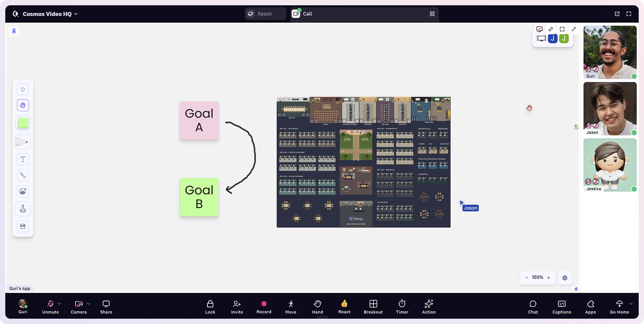The width and height of the screenshot is (644, 324).
Task: Start recording with Record button
Action: [264, 306]
